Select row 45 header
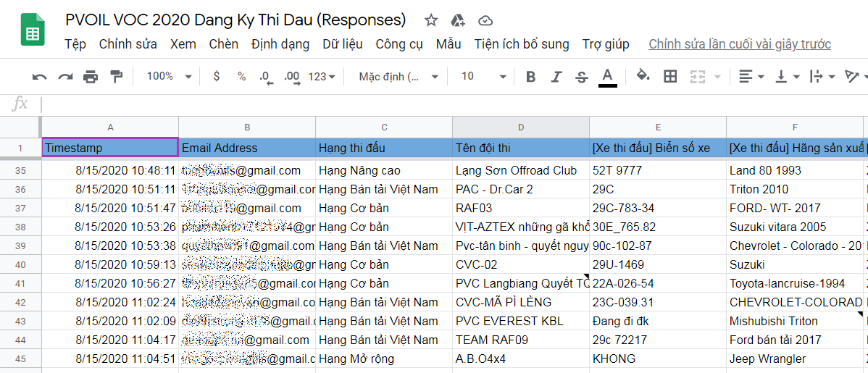The width and height of the screenshot is (868, 373). pyautogui.click(x=20, y=359)
